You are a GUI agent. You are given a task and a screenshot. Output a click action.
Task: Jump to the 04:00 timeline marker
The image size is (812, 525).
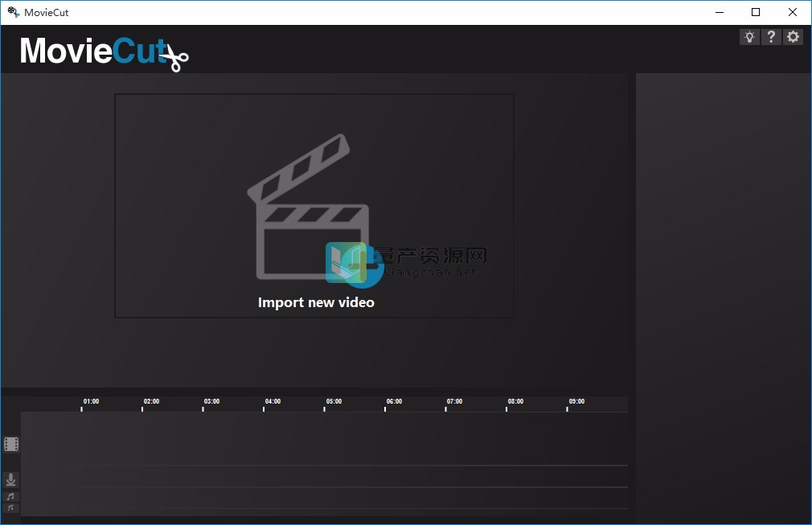tap(273, 401)
